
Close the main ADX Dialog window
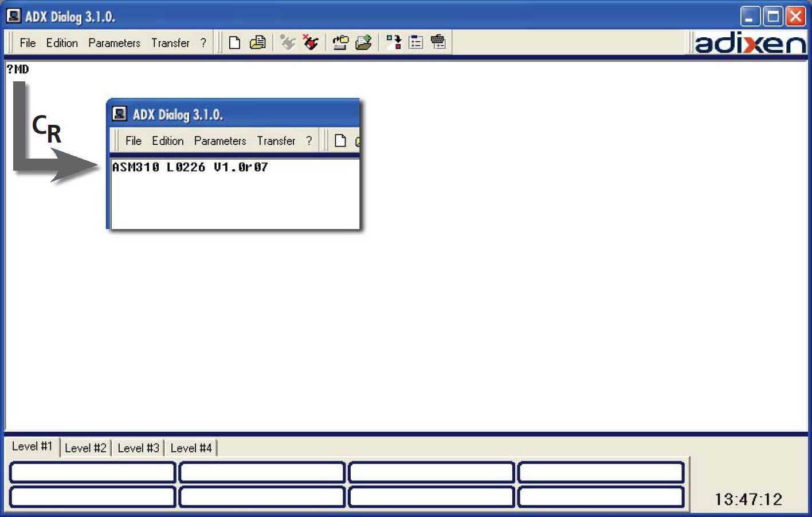(x=795, y=17)
